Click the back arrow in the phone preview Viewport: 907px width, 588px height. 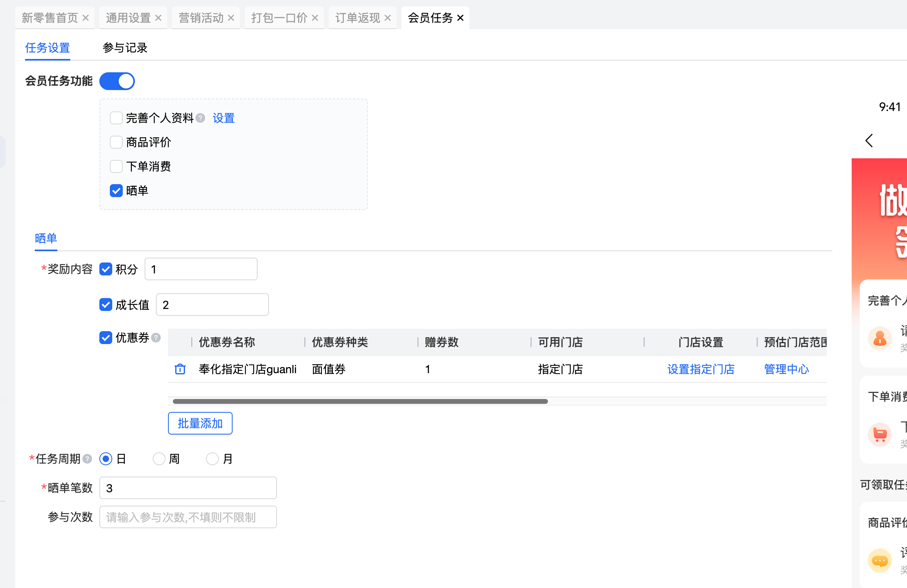[869, 141]
